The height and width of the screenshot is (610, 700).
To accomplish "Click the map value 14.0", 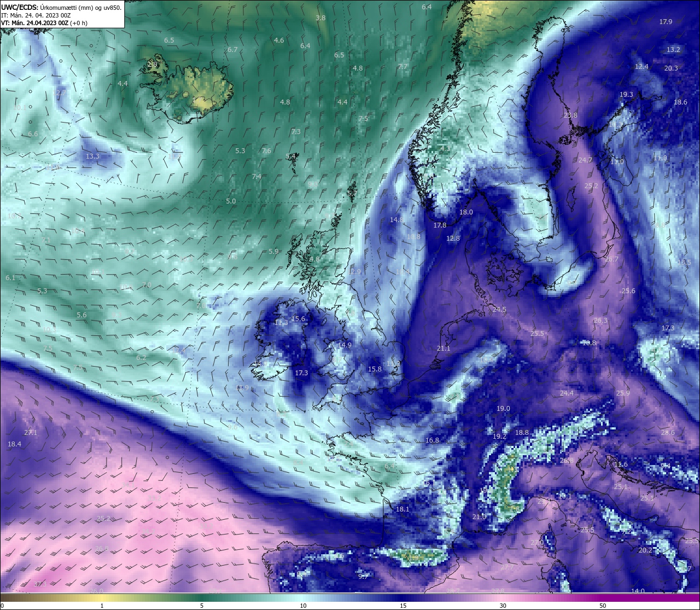I will (x=638, y=591).
